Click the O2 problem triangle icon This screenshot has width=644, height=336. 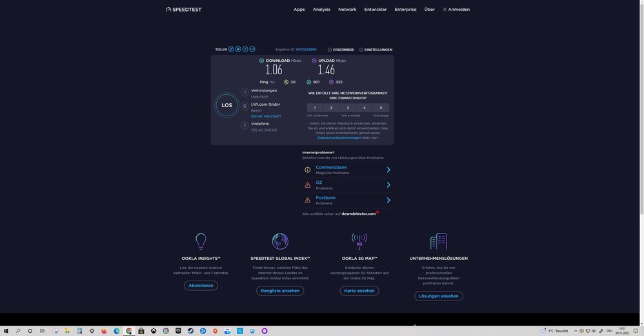coord(308,185)
